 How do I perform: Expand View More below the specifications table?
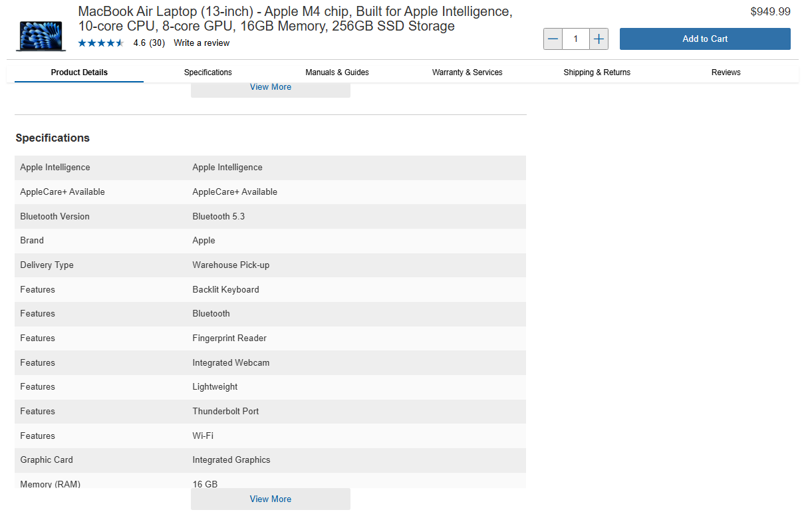(270, 499)
